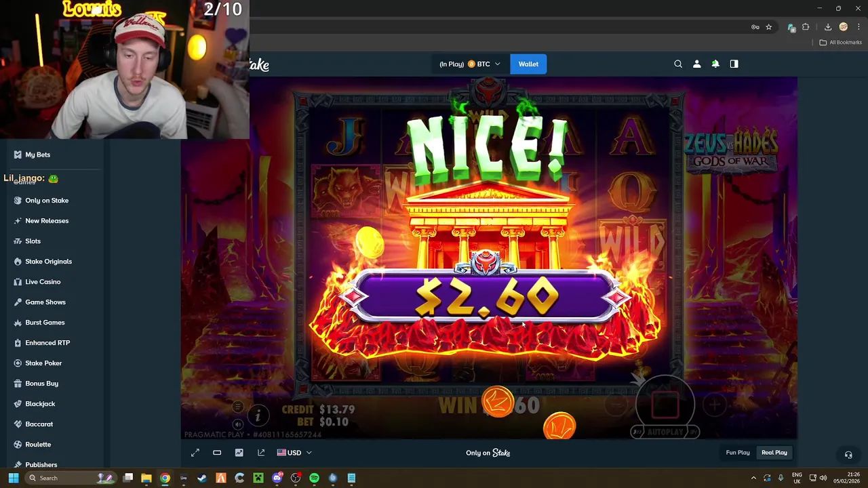Open Enhanced RTP category

[x=47, y=343]
